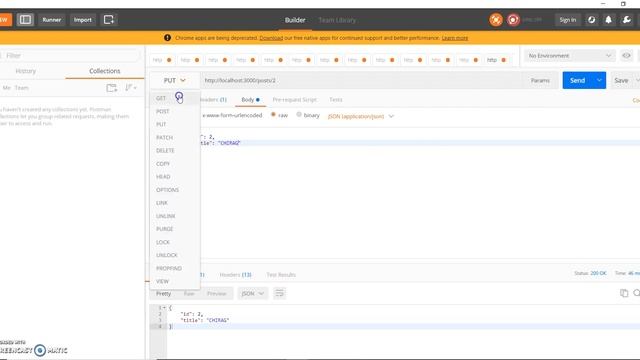The image size is (640, 360).
Task: Choose COPY from the method list
Action: pyautogui.click(x=175, y=164)
